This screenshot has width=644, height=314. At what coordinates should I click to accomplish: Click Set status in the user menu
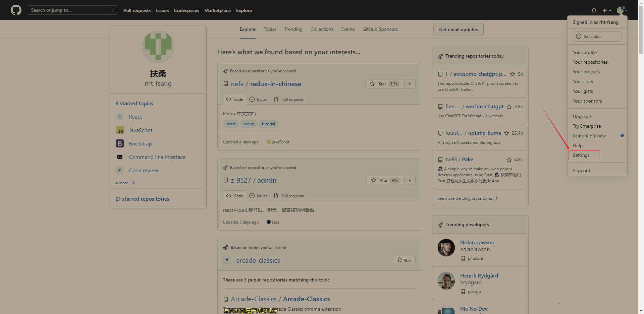[x=597, y=36]
